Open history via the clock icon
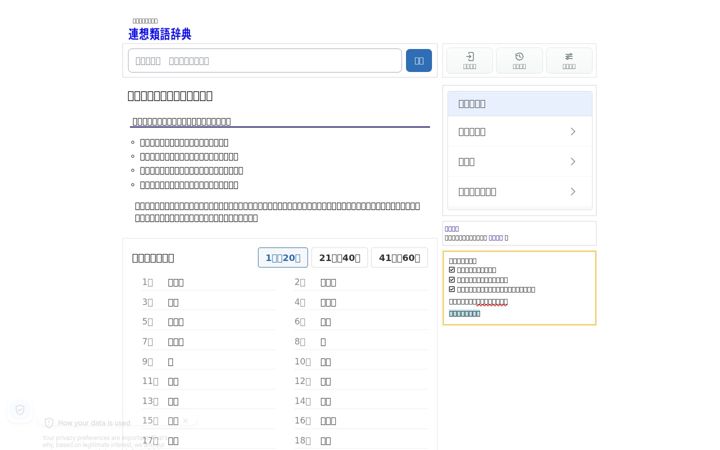This screenshot has height=450, width=720. point(519,60)
